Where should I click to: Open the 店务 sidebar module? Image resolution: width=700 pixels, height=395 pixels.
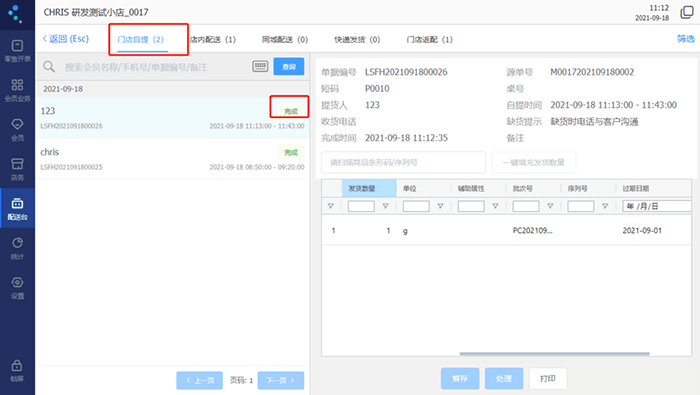[17, 169]
